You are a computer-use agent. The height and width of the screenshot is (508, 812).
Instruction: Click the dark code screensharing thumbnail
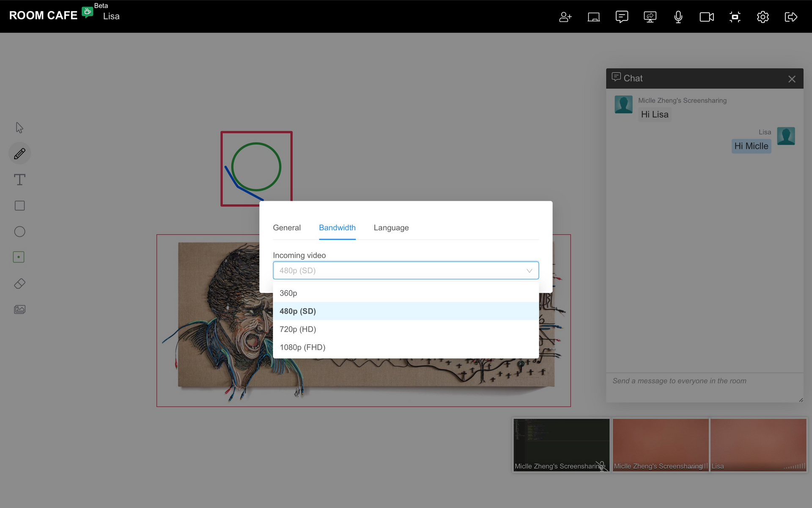click(x=561, y=445)
